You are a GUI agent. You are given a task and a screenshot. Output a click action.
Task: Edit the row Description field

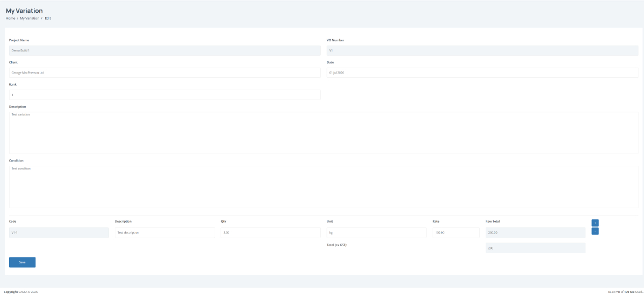point(165,233)
